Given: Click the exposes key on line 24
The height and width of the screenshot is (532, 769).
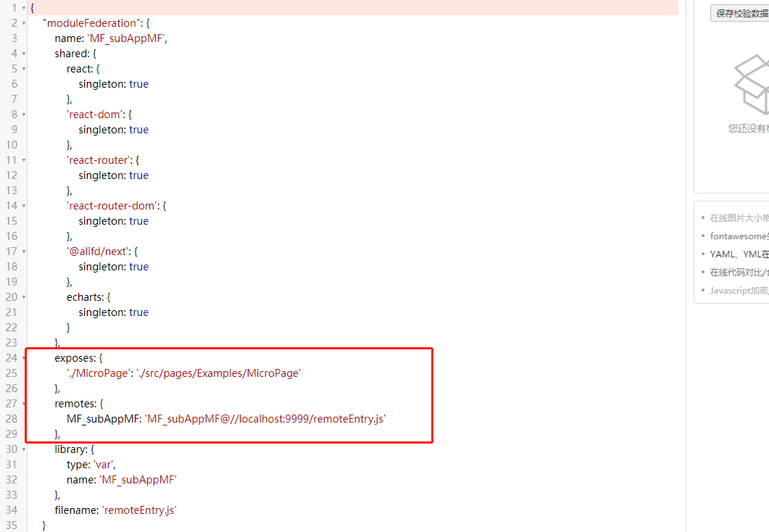Looking at the screenshot, I should 75,358.
